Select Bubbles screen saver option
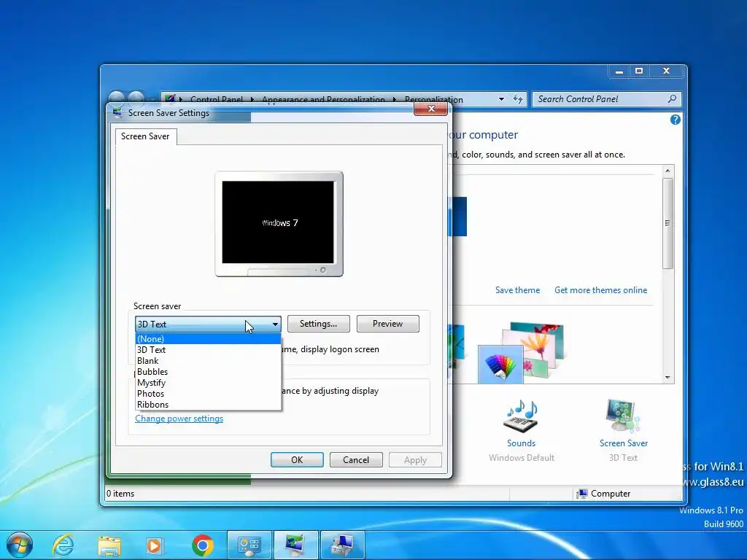Viewport: 747px width, 560px height. 208,371
